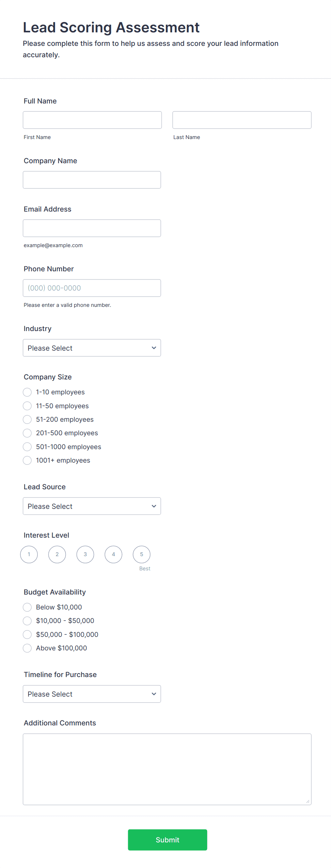Click the Email Address field
This screenshot has height=868, width=331.
92,228
